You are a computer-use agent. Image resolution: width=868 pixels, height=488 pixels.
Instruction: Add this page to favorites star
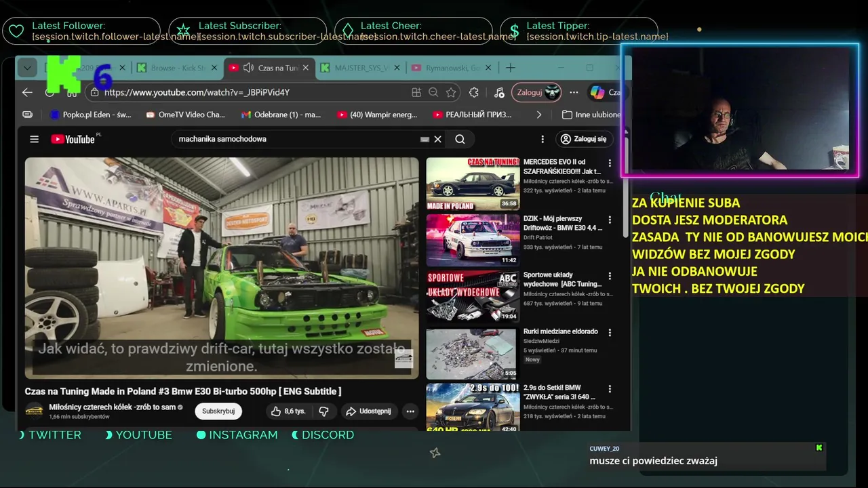click(450, 92)
